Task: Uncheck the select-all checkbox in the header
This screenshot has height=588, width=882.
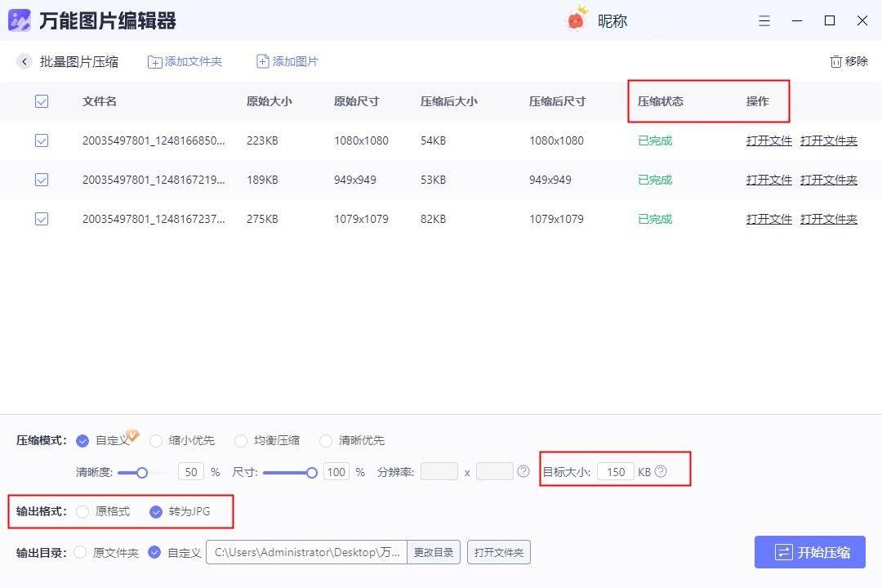Action: [42, 101]
